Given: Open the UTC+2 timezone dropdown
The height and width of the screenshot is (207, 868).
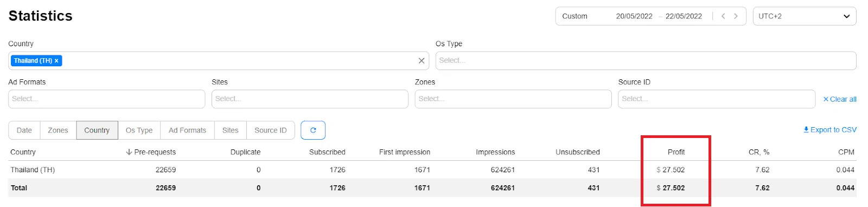Looking at the screenshot, I should pyautogui.click(x=805, y=16).
